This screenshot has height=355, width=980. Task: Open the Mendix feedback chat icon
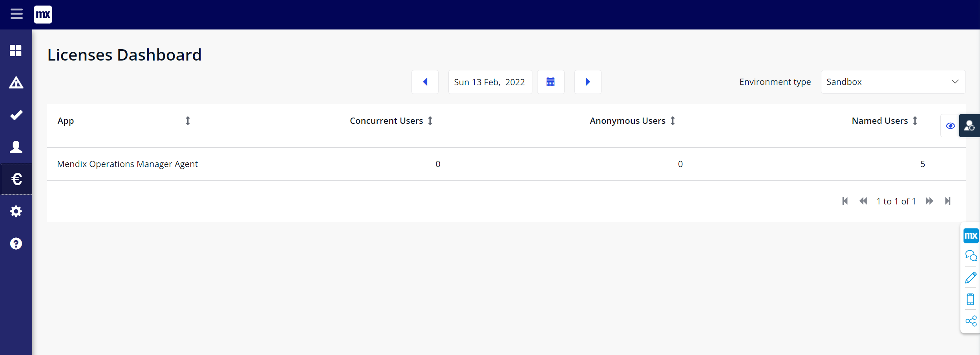971,256
